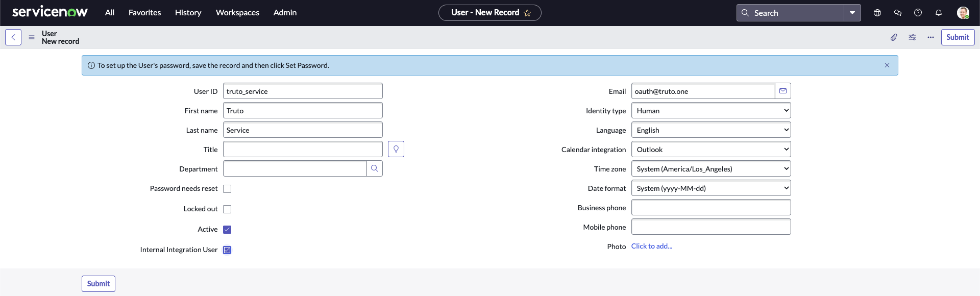Open the form context hamburger menu

[x=32, y=37]
